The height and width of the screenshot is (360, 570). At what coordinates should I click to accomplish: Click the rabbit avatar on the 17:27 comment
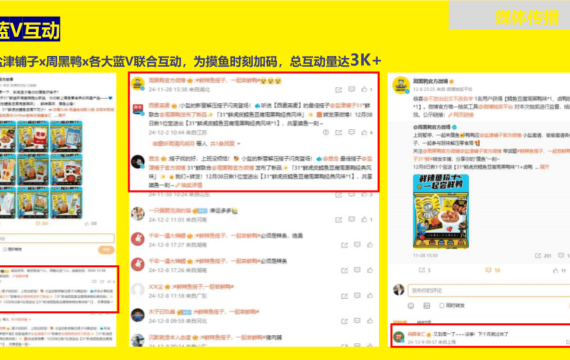click(x=138, y=239)
